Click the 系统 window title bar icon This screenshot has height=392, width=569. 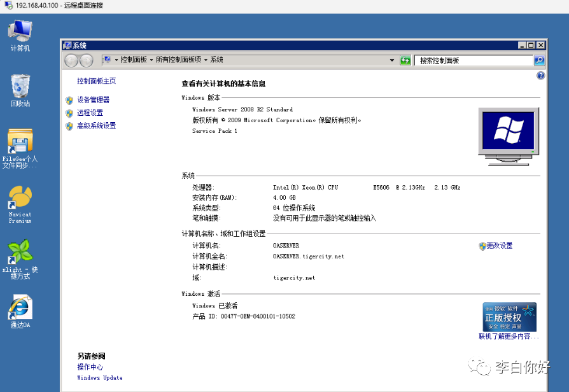coord(67,45)
